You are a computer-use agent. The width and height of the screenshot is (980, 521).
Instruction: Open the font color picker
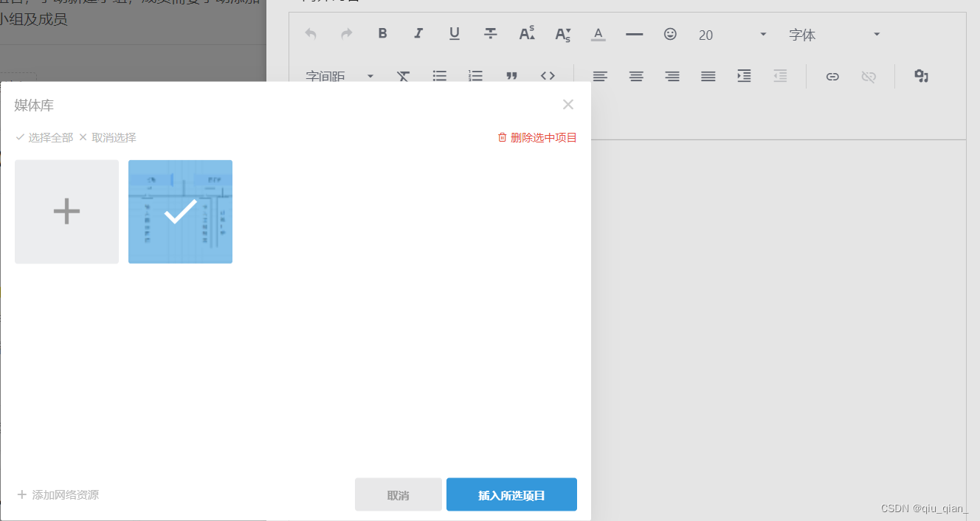coord(598,33)
